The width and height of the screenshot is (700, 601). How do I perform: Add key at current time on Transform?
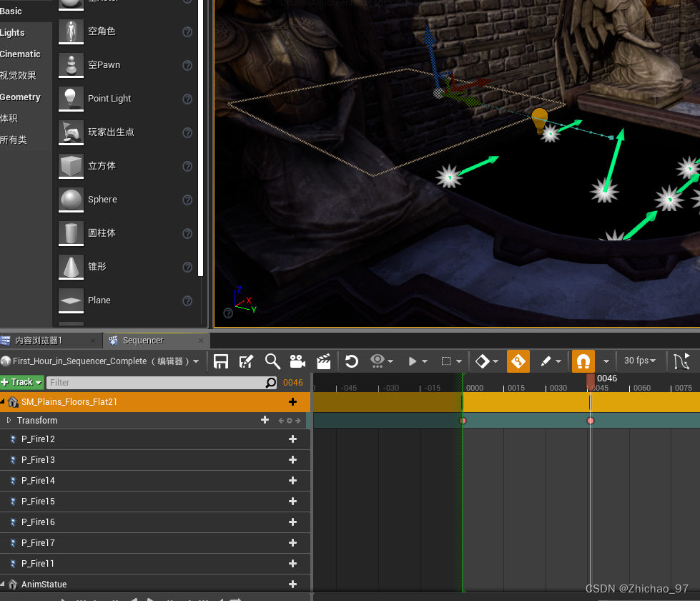290,421
